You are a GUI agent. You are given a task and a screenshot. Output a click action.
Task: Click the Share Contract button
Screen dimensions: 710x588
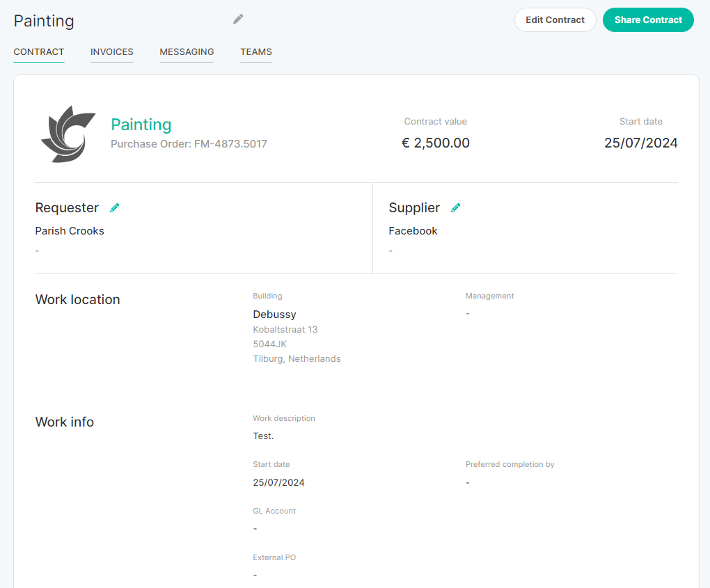(x=648, y=20)
